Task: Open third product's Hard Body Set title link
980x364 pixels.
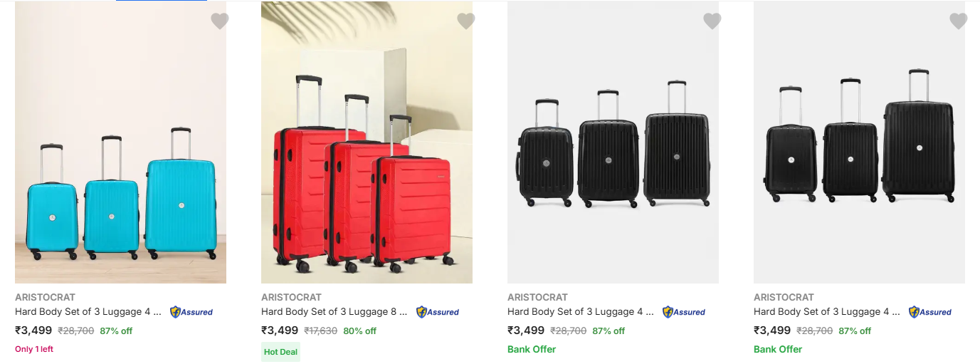Action: 580,311
